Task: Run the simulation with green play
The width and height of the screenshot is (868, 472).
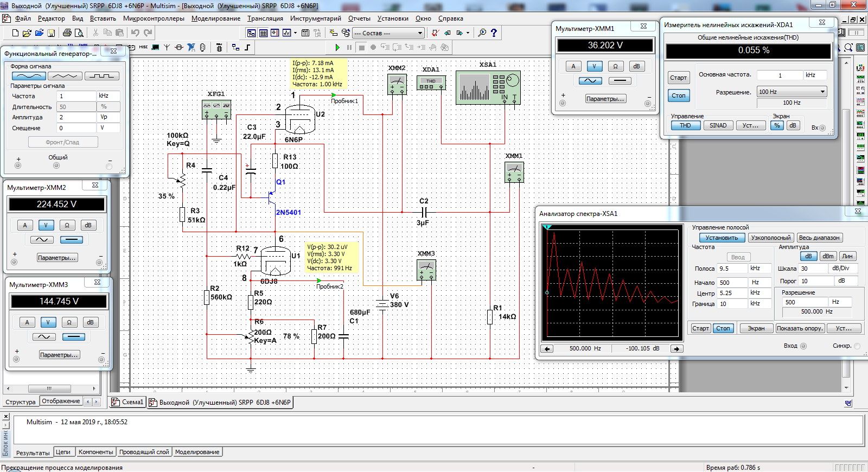Action: (337, 48)
